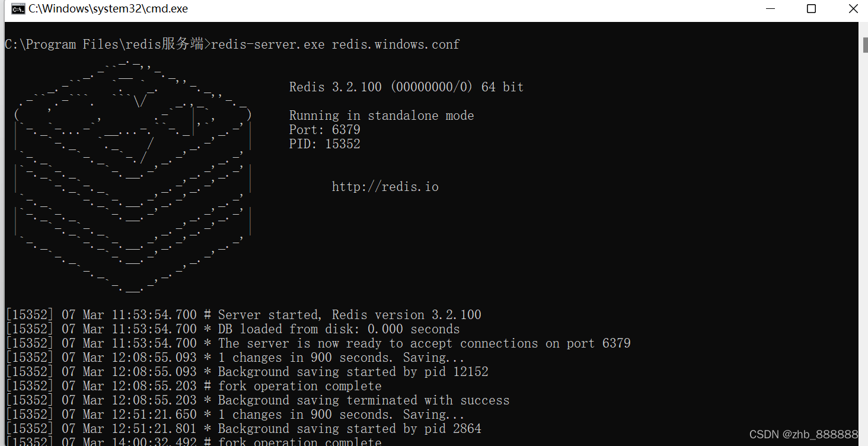Image resolution: width=868 pixels, height=446 pixels.
Task: Click the scrollbar up arrow
Action: [863, 27]
